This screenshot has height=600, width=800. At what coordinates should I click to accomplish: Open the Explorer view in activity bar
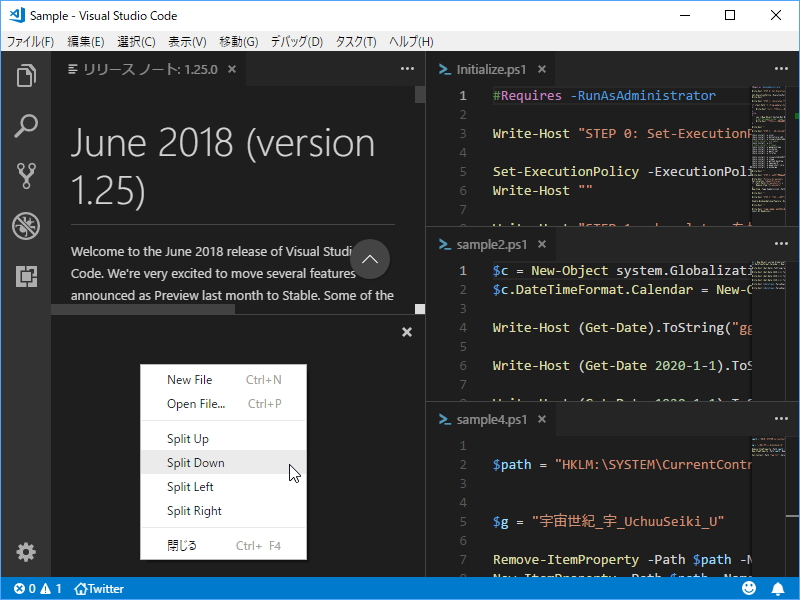(x=26, y=76)
